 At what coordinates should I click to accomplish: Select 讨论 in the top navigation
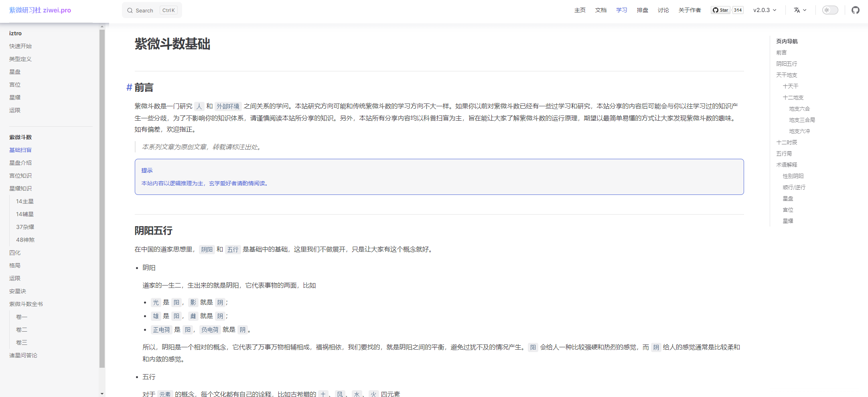[x=663, y=10]
